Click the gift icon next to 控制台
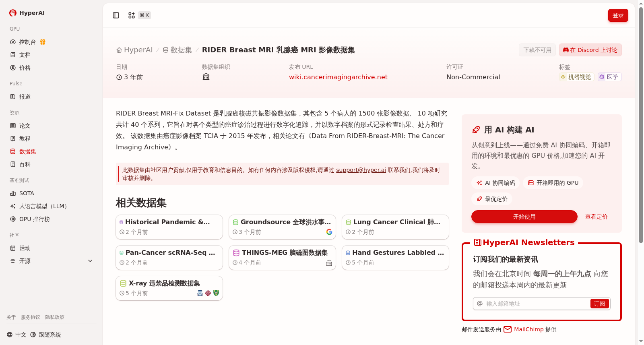The height and width of the screenshot is (345, 644). [43, 42]
